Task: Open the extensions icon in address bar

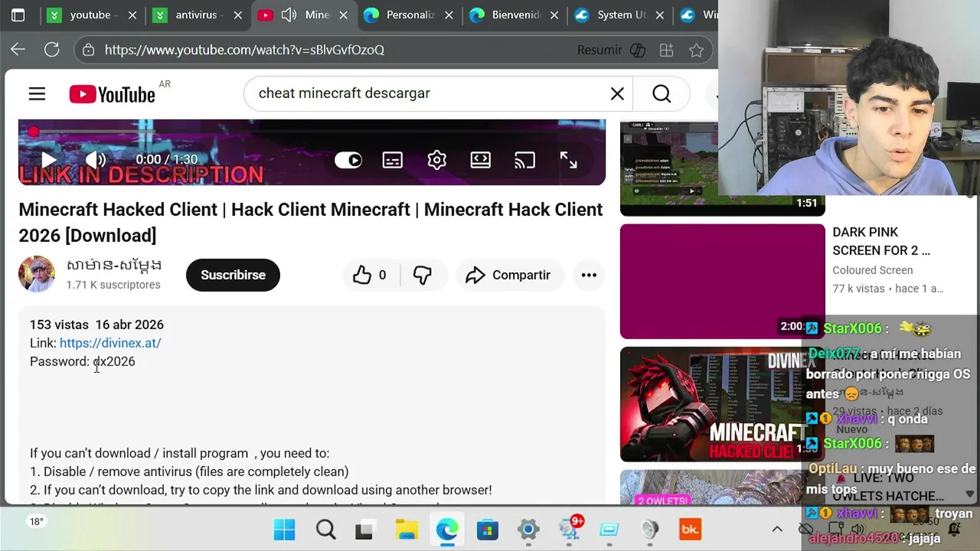Action: [666, 50]
